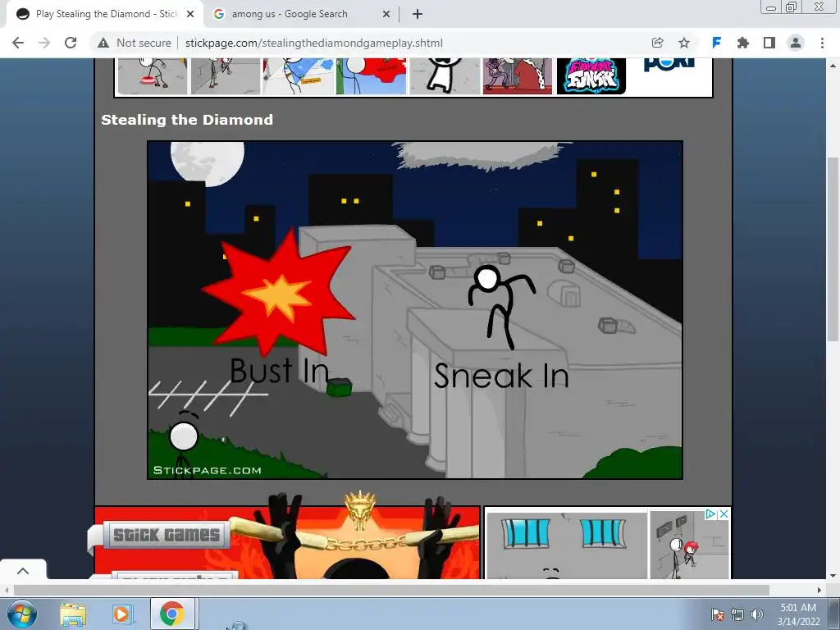Open the Windows Start menu
Image resolution: width=840 pixels, height=630 pixels.
[x=22, y=614]
